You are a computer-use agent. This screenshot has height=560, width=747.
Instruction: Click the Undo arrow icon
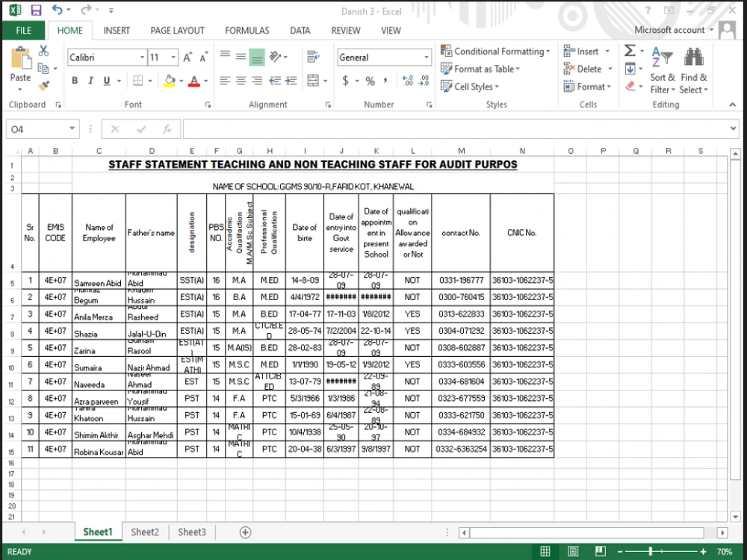[x=58, y=10]
